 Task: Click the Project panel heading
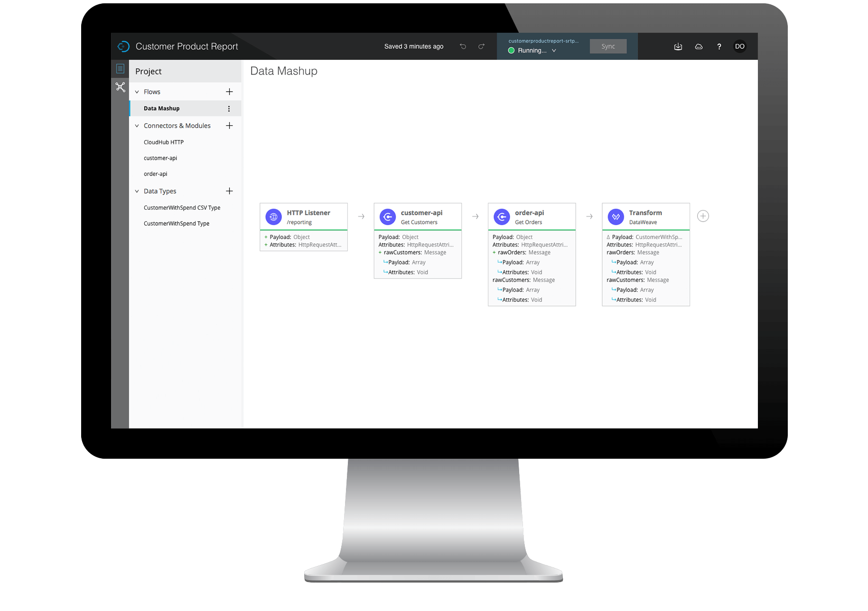click(x=148, y=71)
